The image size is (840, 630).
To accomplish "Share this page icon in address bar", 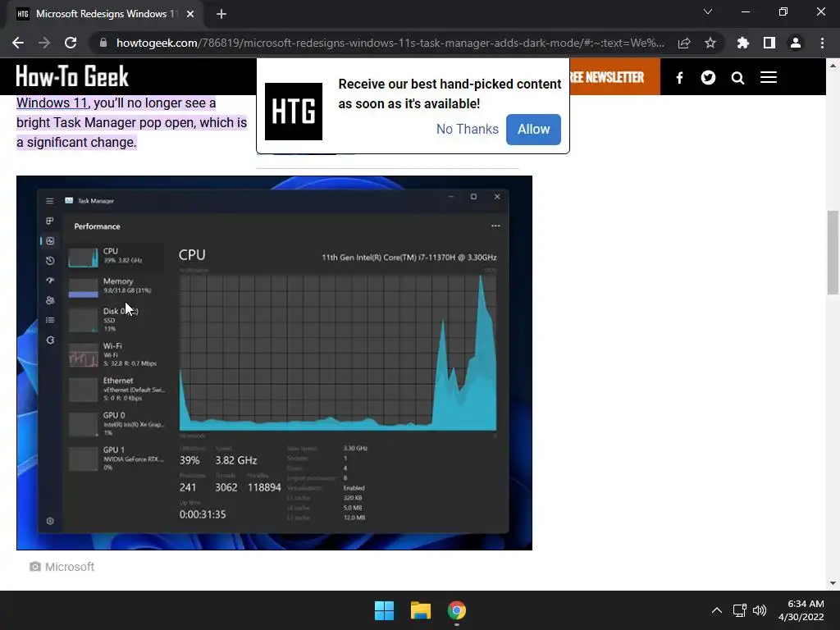I will (x=683, y=43).
